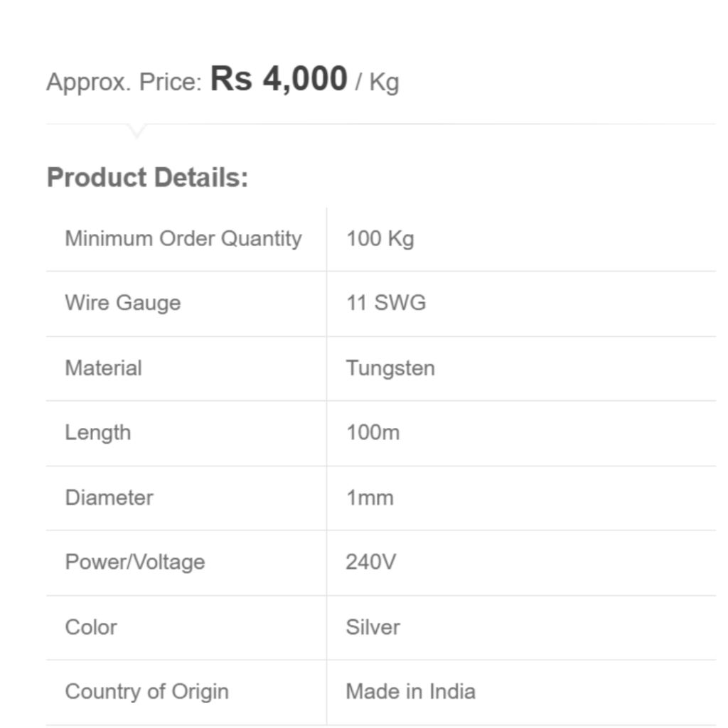
Task: Select the 240V value
Action: point(371,562)
